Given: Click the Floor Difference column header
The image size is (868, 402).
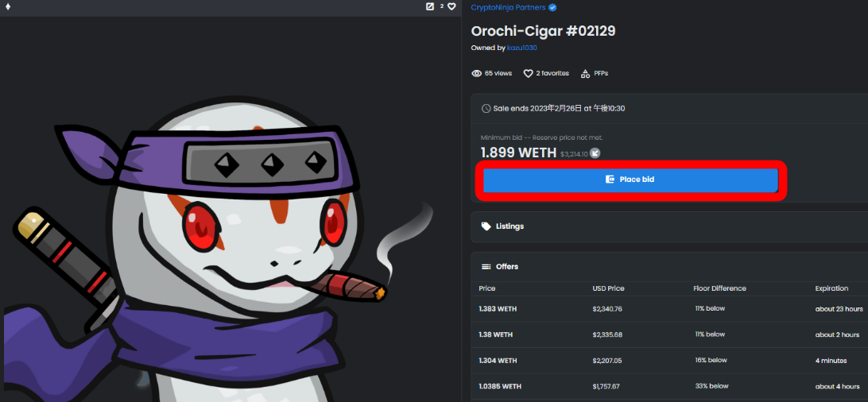Looking at the screenshot, I should pyautogui.click(x=719, y=288).
